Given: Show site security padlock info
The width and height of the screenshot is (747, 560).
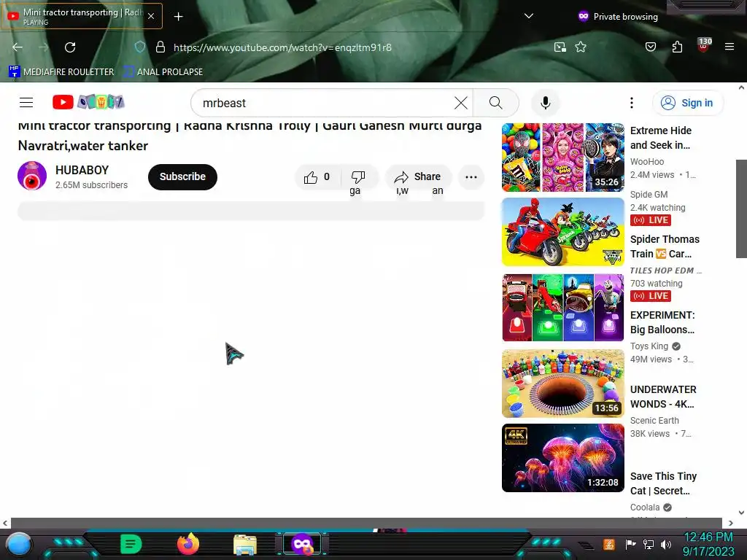Looking at the screenshot, I should click(160, 47).
